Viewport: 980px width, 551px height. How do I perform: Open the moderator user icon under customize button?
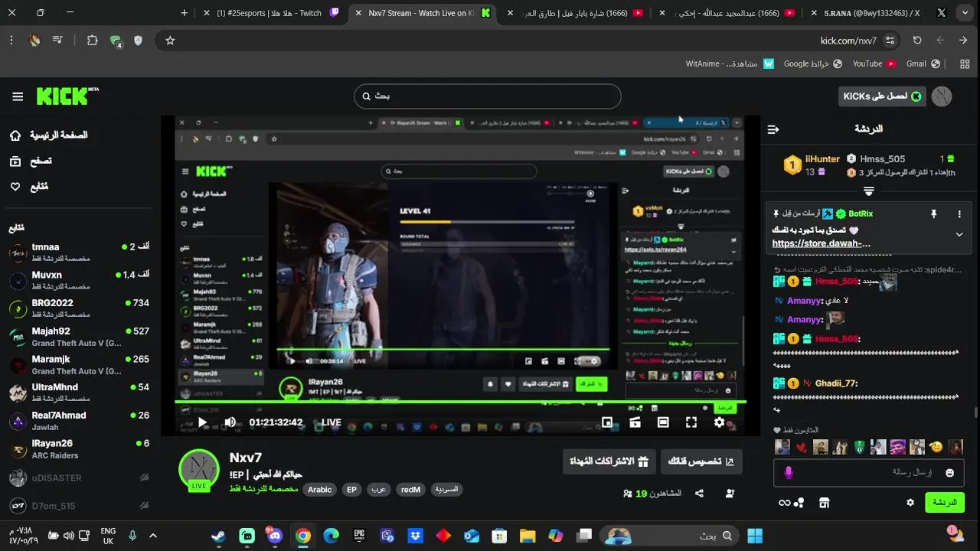(730, 494)
